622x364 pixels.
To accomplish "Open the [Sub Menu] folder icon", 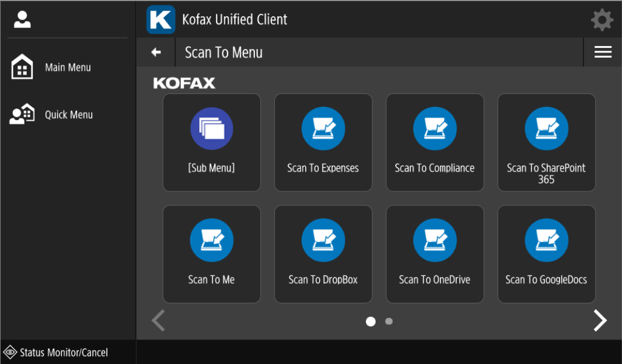I will click(x=211, y=129).
